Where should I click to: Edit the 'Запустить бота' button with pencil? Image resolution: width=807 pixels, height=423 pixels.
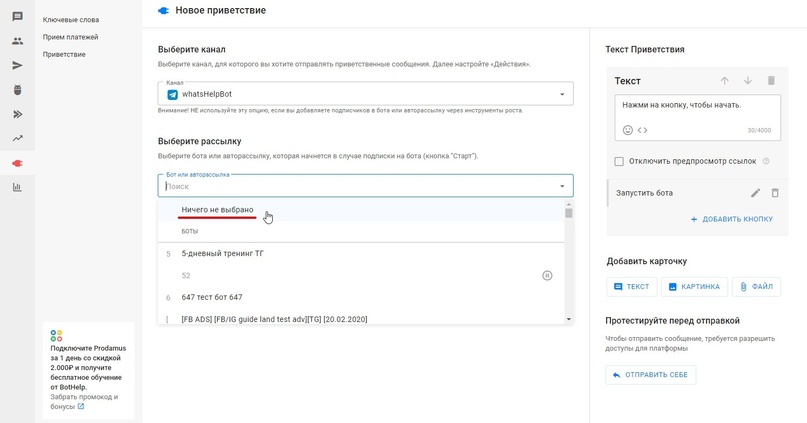pyautogui.click(x=756, y=193)
